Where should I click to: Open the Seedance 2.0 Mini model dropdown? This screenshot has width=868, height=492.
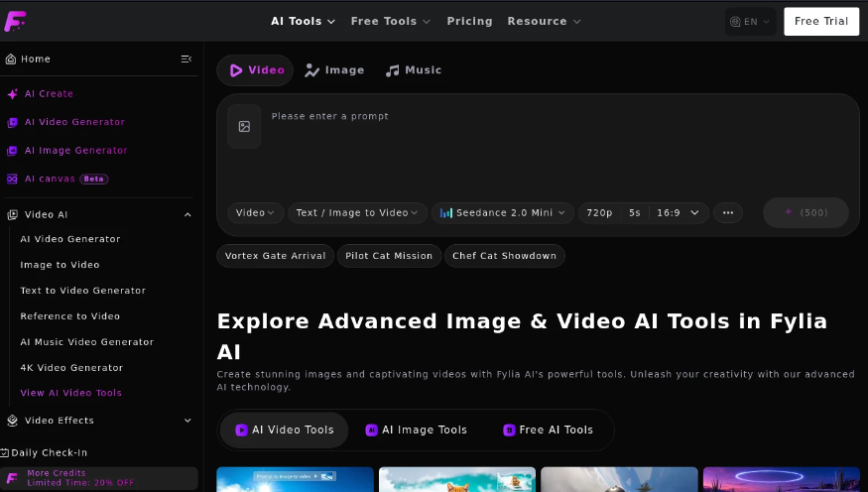coord(503,212)
